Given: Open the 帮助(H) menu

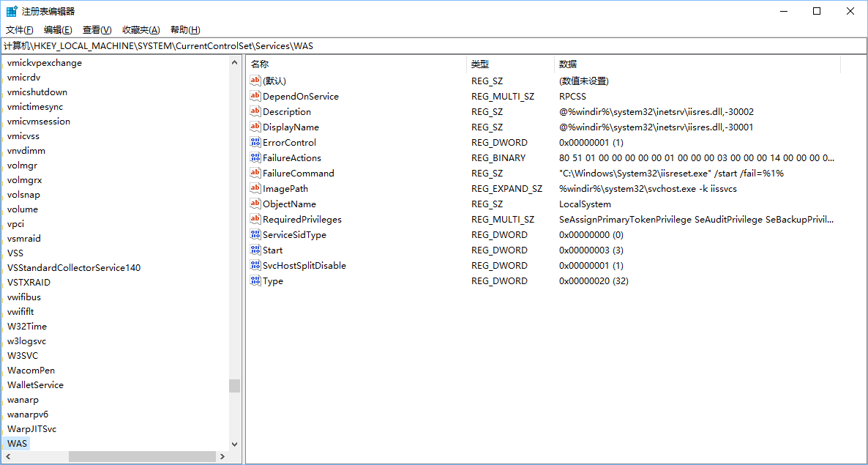Looking at the screenshot, I should click(185, 30).
